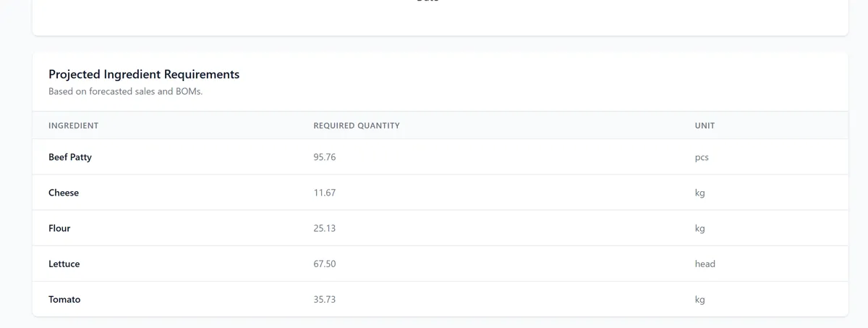The image size is (868, 328).
Task: Select the Cheese ingredient name
Action: coord(64,193)
